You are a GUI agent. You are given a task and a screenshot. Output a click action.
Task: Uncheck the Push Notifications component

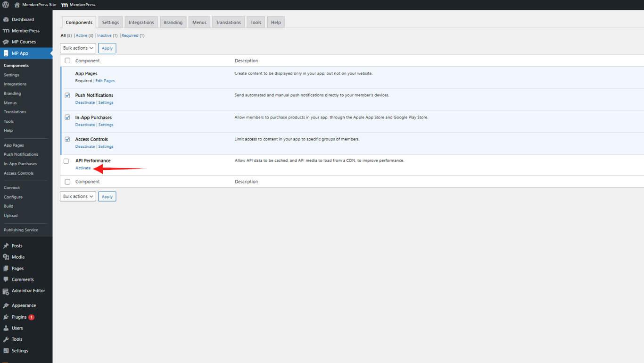(x=67, y=95)
